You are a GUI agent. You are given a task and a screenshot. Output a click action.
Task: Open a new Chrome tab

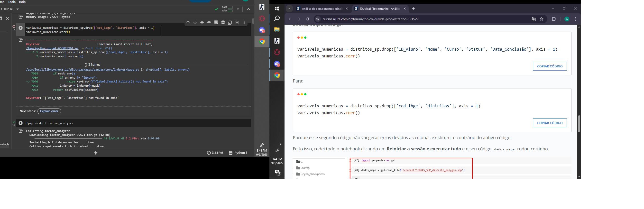coord(414,9)
